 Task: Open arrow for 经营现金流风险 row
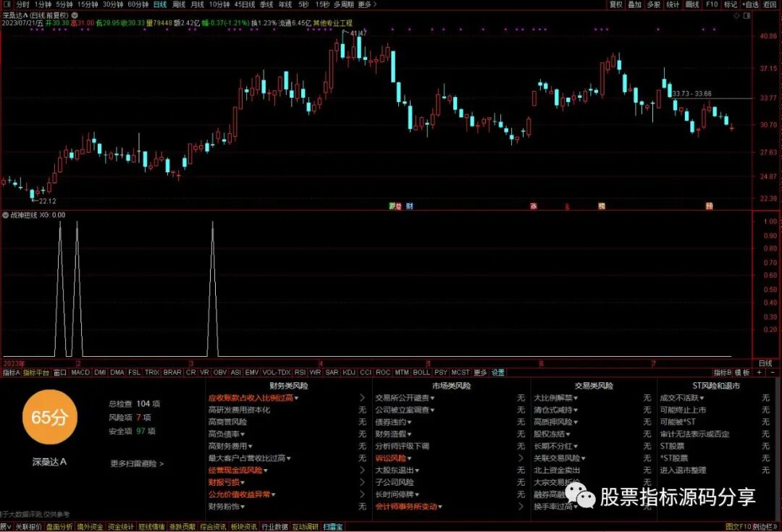pos(362,470)
